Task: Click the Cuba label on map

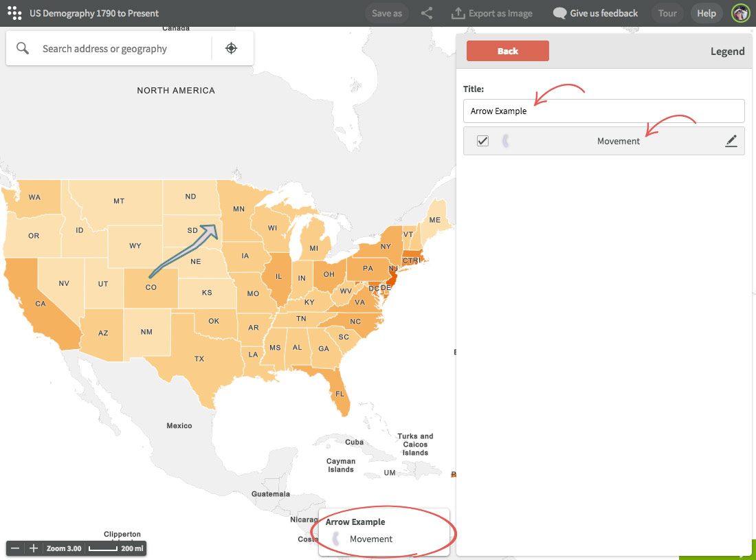Action: 355,442
